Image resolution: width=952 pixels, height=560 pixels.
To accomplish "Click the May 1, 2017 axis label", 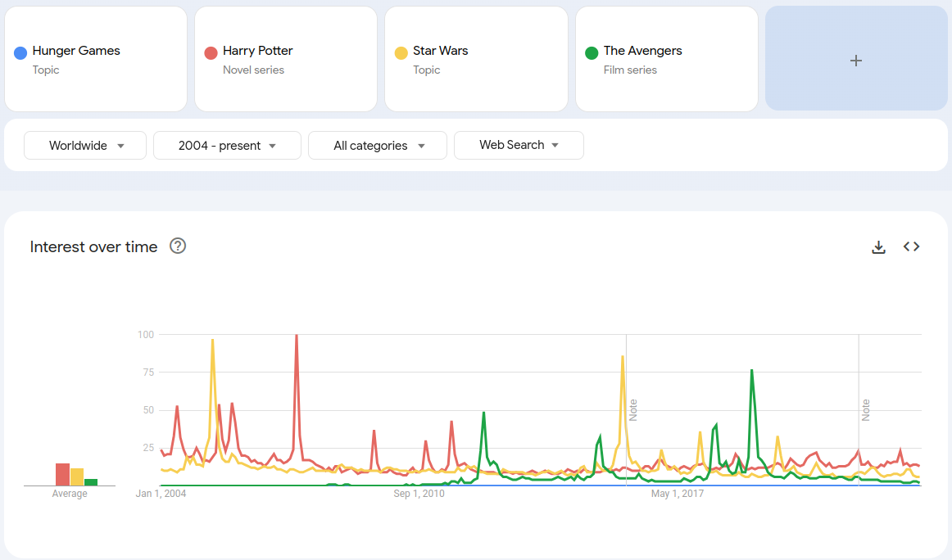I will coord(678,494).
